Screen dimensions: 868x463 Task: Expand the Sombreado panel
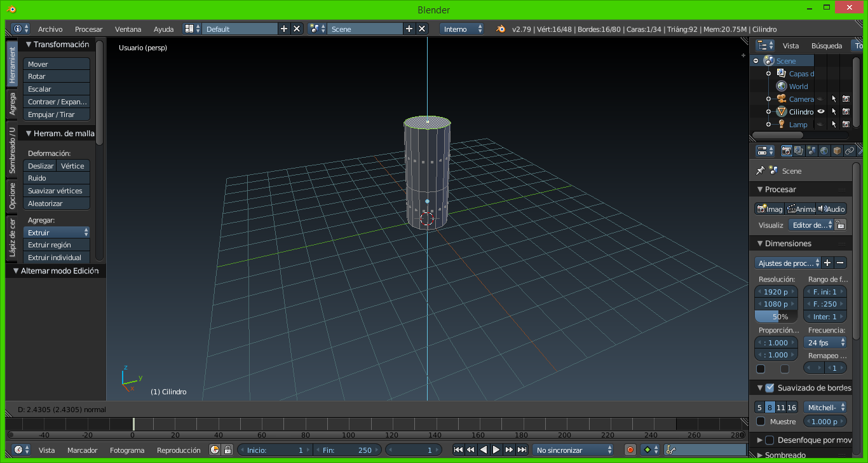(x=760, y=455)
